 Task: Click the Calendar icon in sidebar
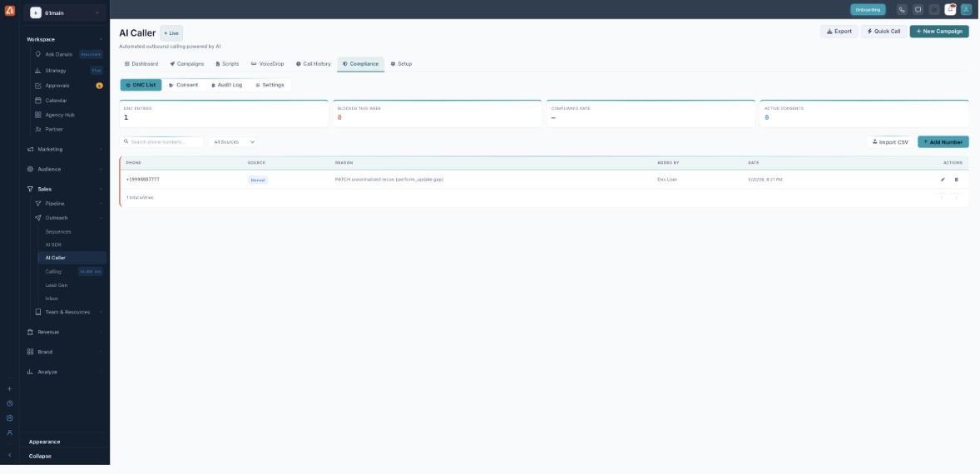click(x=38, y=101)
